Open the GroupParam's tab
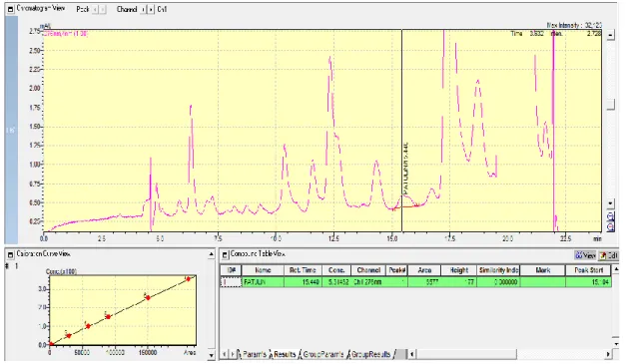Image resolution: width=626 pixels, height=364 pixels. 322,354
